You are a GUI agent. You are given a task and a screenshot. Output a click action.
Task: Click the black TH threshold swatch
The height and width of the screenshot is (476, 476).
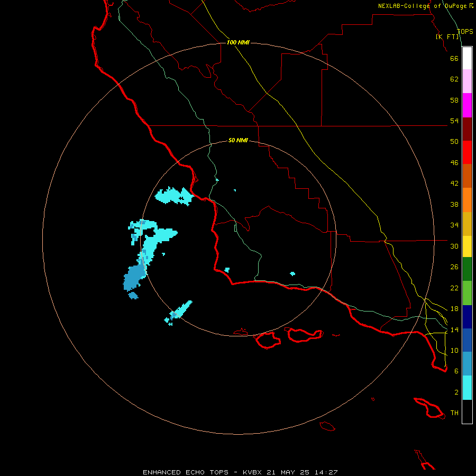coord(467,411)
